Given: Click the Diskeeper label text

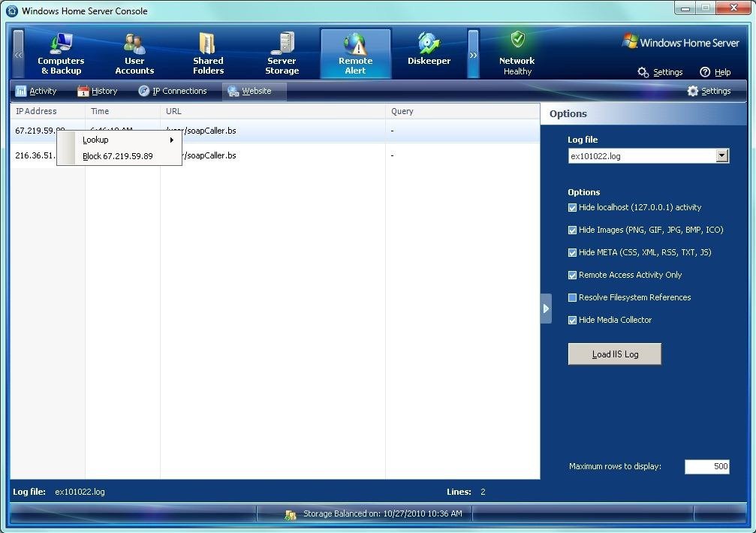Looking at the screenshot, I should pos(429,61).
